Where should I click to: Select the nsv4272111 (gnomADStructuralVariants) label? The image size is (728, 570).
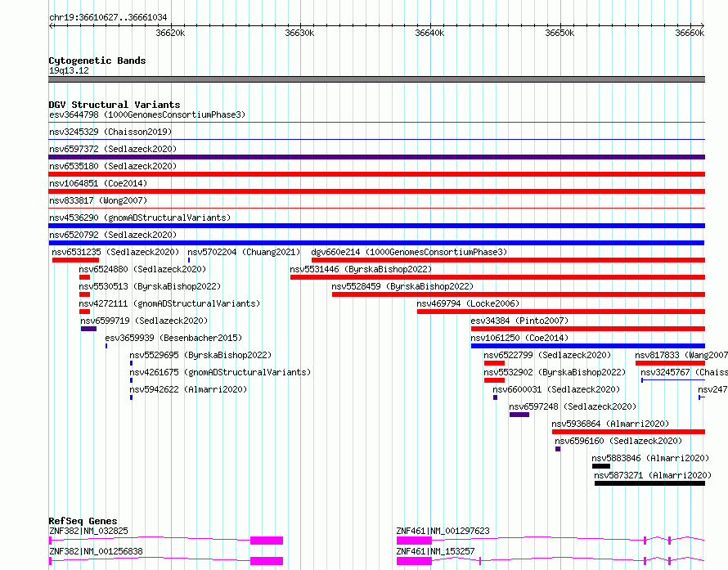169,303
